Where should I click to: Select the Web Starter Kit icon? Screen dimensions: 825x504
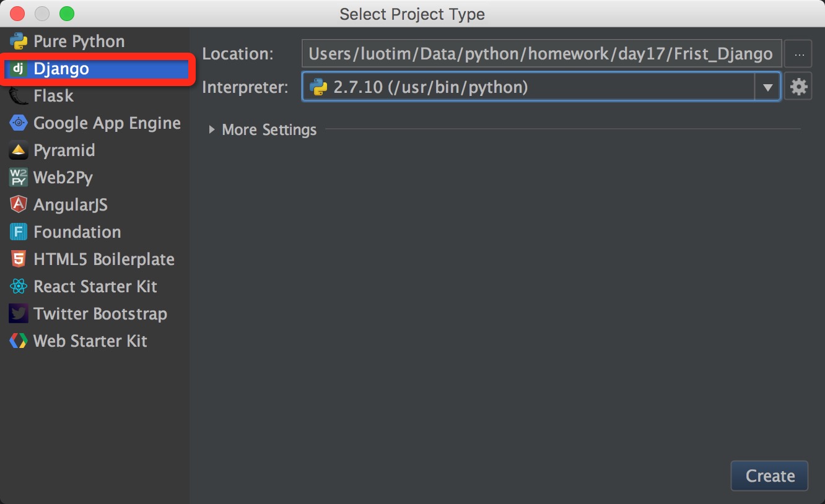coord(19,341)
